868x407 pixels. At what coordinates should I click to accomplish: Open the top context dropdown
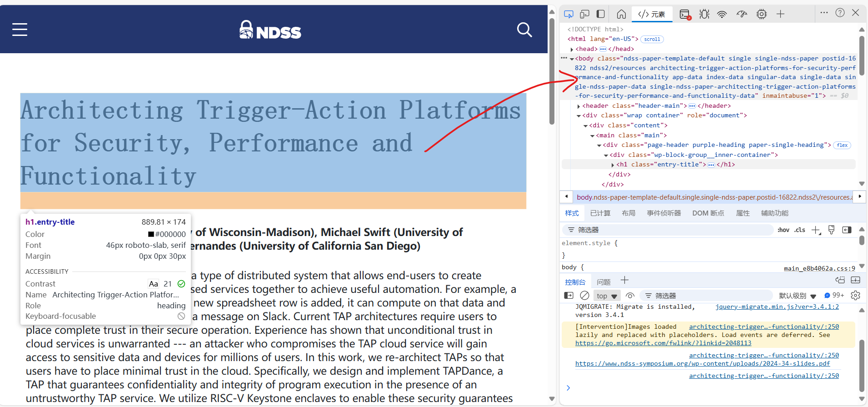(x=607, y=296)
